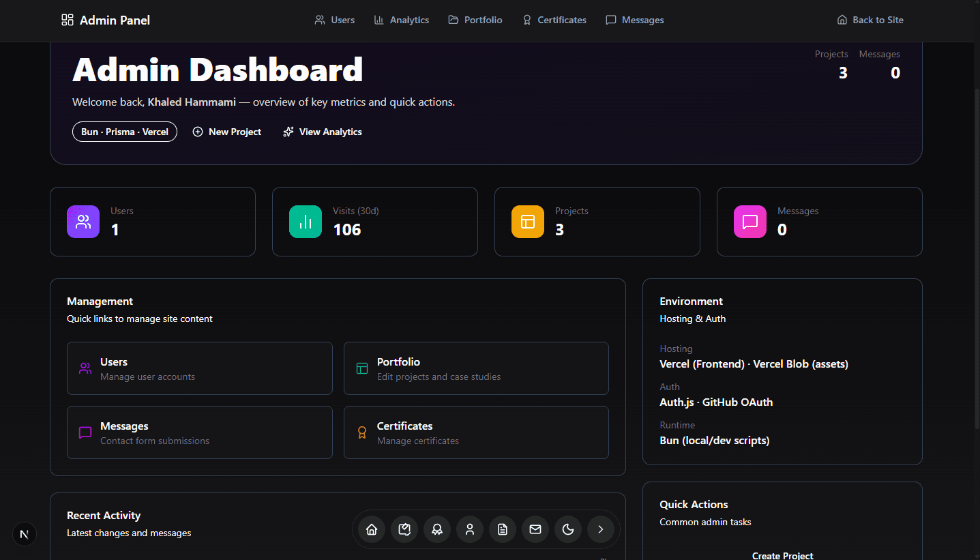The image size is (980, 560).
Task: Open the Analytics tab in top navigation
Action: click(402, 20)
